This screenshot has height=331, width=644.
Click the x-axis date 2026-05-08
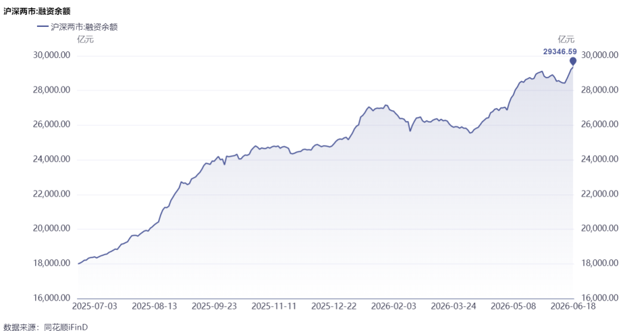pos(514,306)
